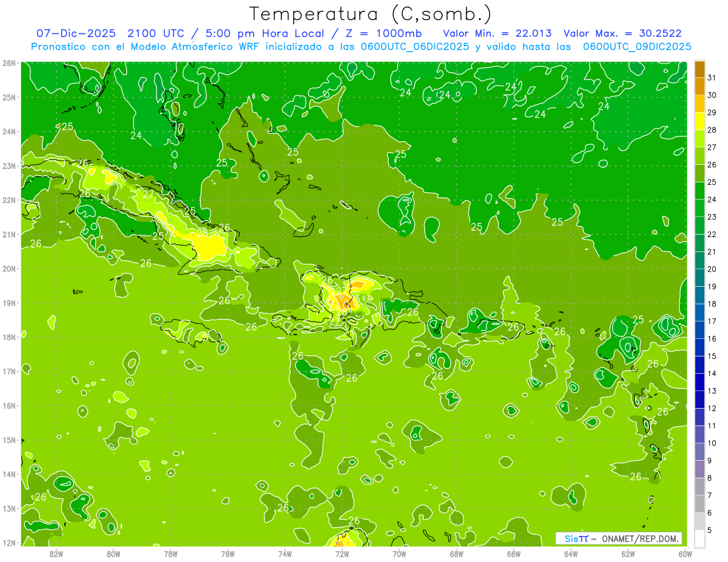
Task: Click the yellow swatch between 28 and 29
Action: [x=699, y=121]
